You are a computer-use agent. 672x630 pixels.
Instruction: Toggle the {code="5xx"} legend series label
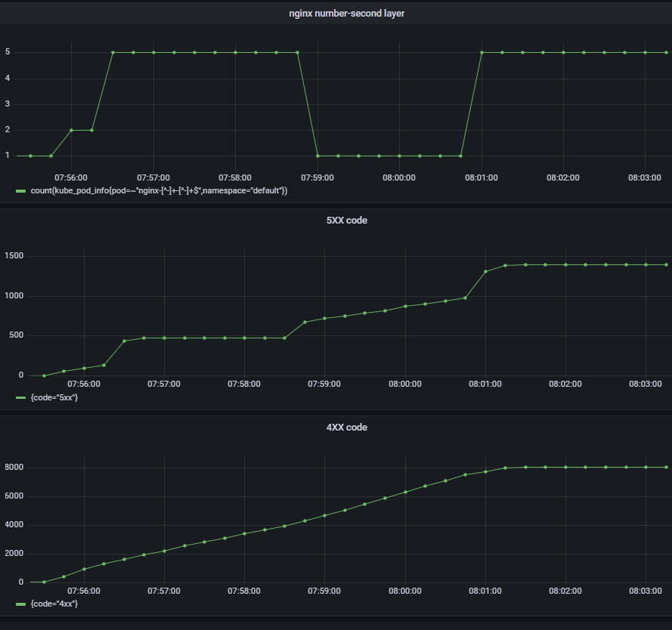click(x=54, y=397)
